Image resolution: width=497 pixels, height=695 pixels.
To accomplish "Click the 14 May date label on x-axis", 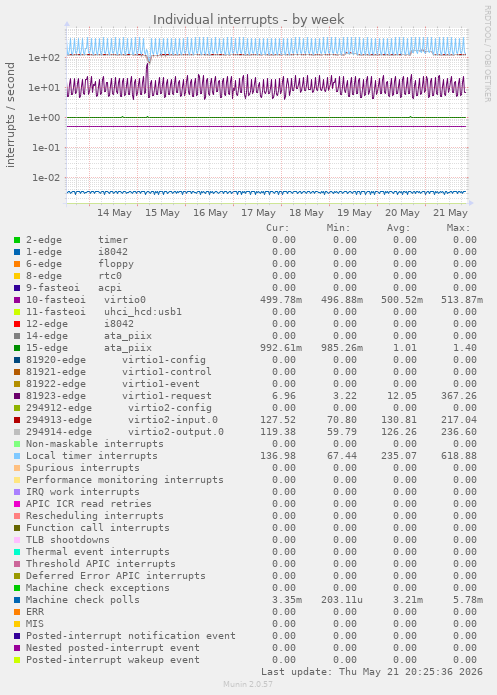I will tap(114, 213).
